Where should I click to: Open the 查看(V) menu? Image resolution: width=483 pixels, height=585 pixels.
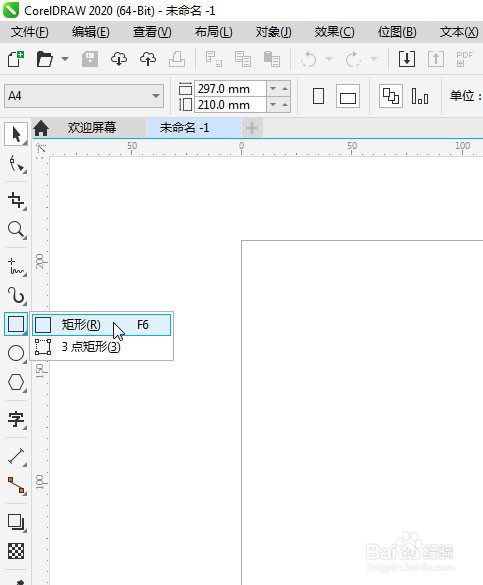(x=152, y=32)
